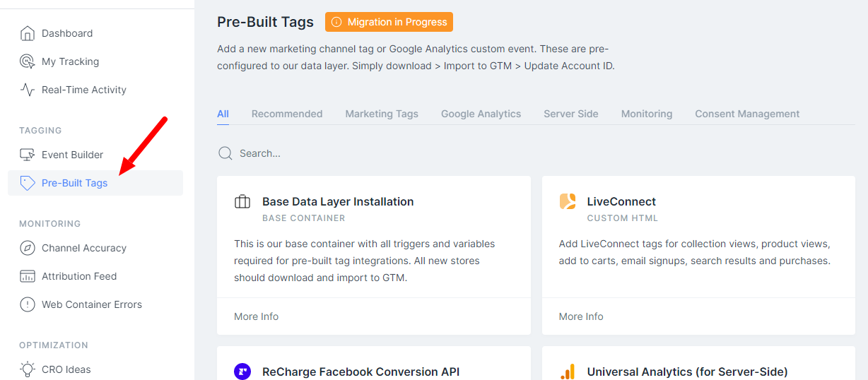This screenshot has height=380, width=868.
Task: Click the LiveConnect orange logo icon
Action: point(568,202)
